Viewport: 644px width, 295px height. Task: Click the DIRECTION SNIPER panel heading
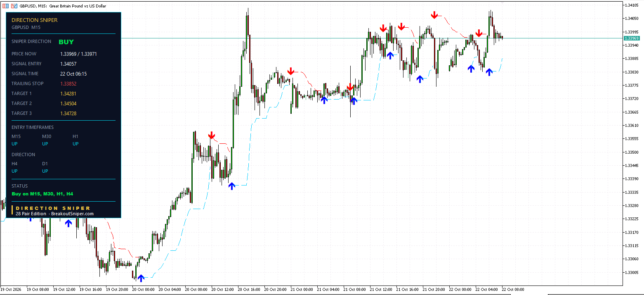pyautogui.click(x=35, y=20)
